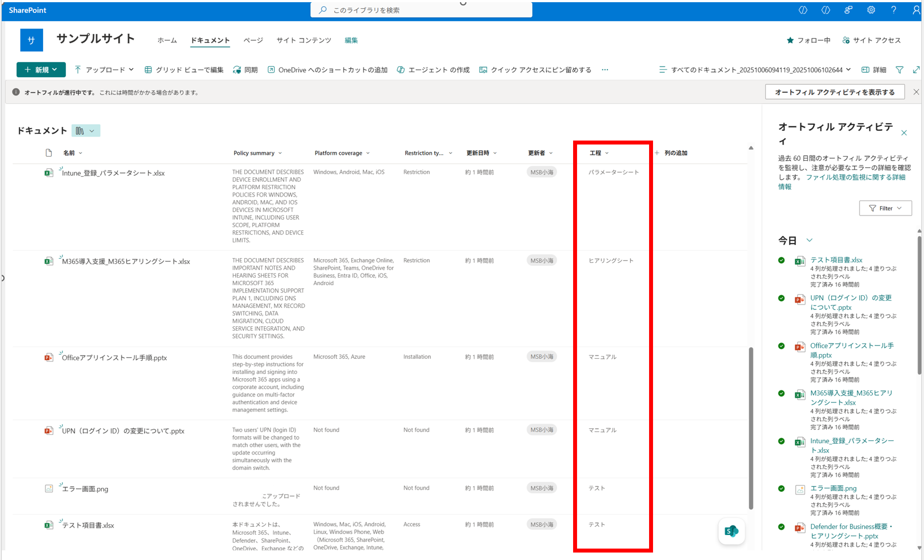The height and width of the screenshot is (560, 924).
Task: Toggle the フォロー中 star
Action: (x=790, y=40)
